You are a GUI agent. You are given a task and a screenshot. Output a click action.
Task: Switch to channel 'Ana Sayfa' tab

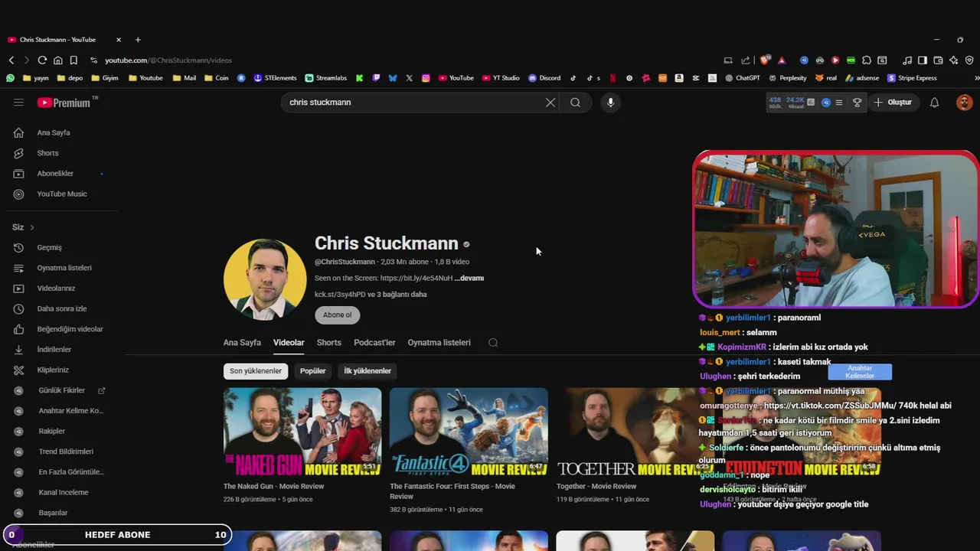[x=242, y=343]
